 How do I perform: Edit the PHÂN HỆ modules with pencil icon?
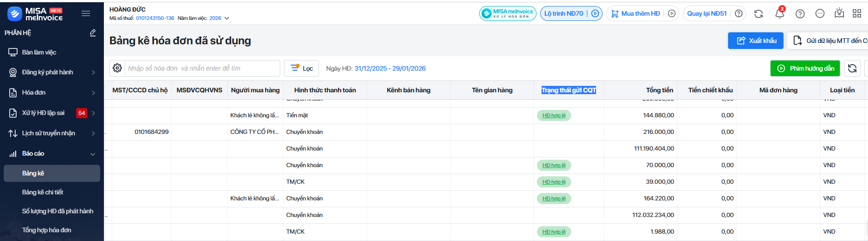93,33
